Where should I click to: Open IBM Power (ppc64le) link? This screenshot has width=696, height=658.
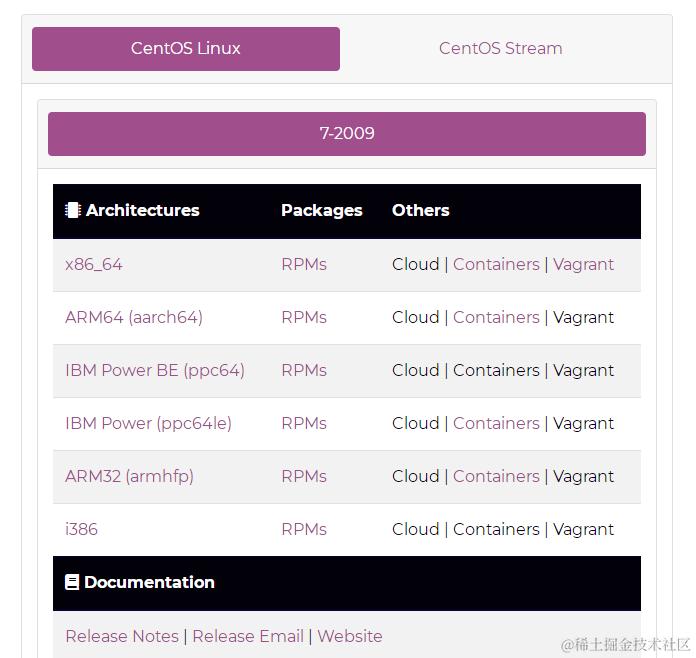[x=148, y=423]
